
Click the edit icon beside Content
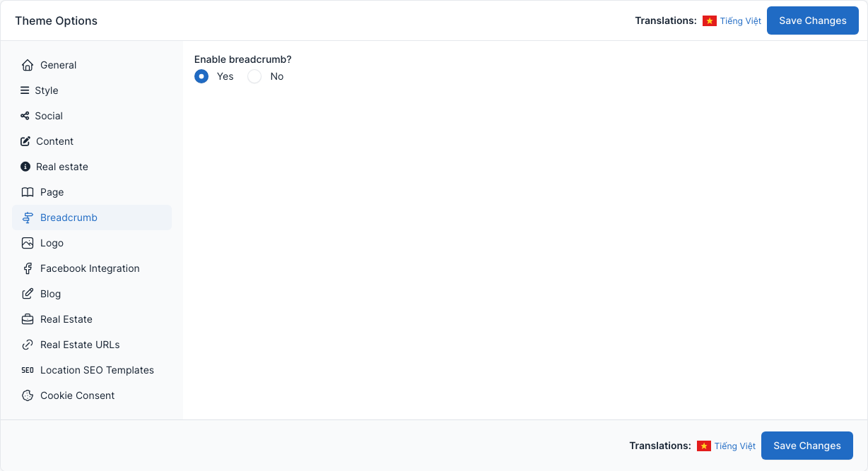click(x=25, y=141)
